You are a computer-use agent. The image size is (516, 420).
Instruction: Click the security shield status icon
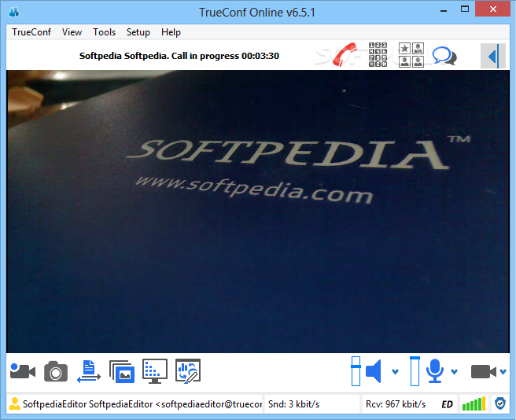(x=500, y=403)
